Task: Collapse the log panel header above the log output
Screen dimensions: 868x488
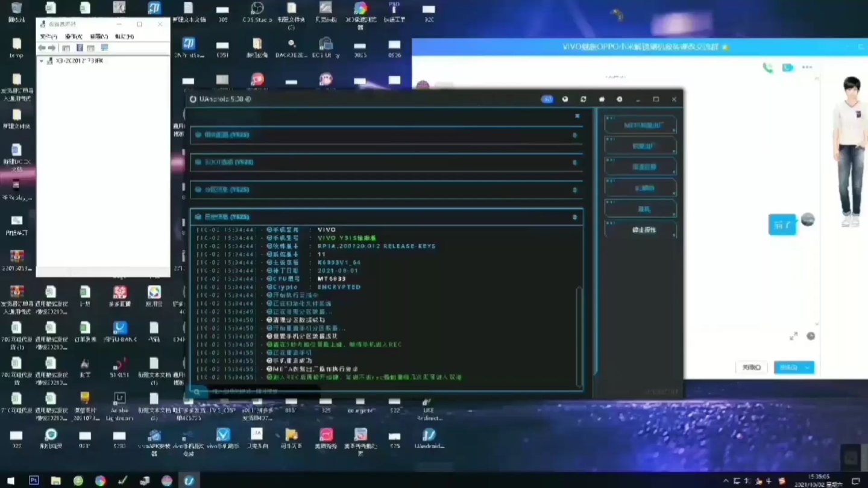Action: (386, 217)
